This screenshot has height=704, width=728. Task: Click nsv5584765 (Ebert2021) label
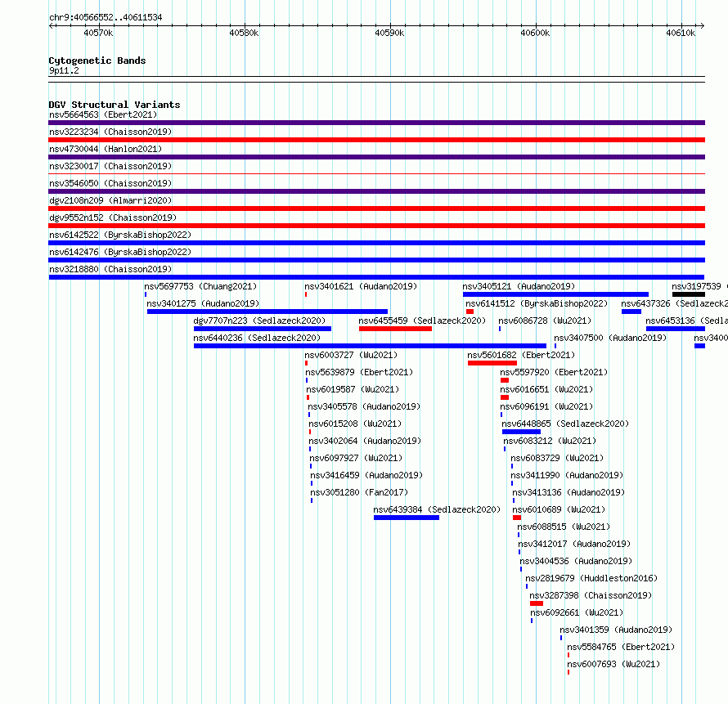pyautogui.click(x=621, y=647)
